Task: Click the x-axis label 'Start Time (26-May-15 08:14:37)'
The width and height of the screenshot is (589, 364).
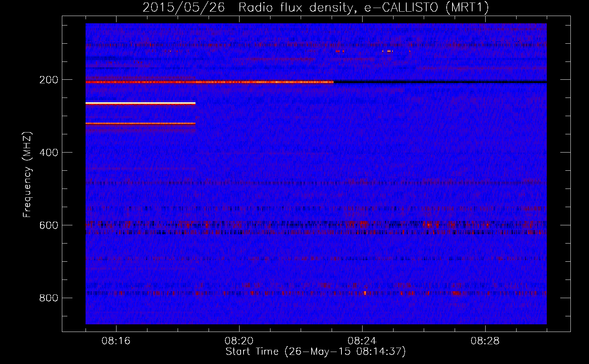Action: (x=316, y=352)
